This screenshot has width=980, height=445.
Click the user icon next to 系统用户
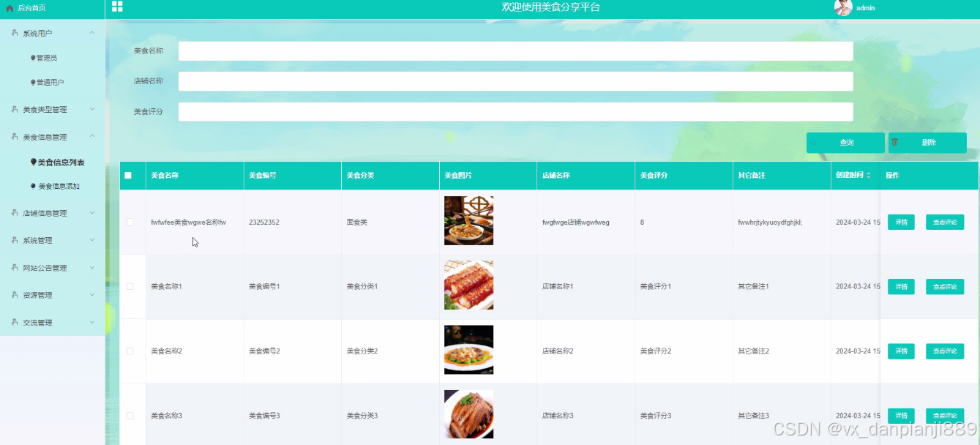coord(15,33)
